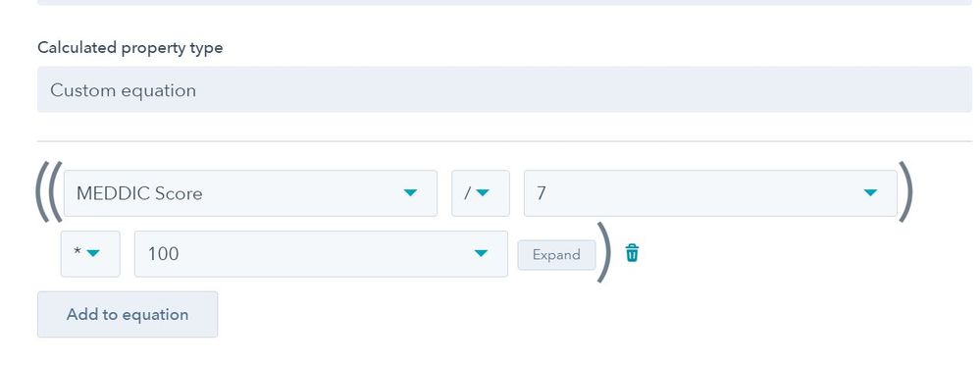This screenshot has width=980, height=365.
Task: Open the multiplication operator dropdown
Action: (x=90, y=254)
